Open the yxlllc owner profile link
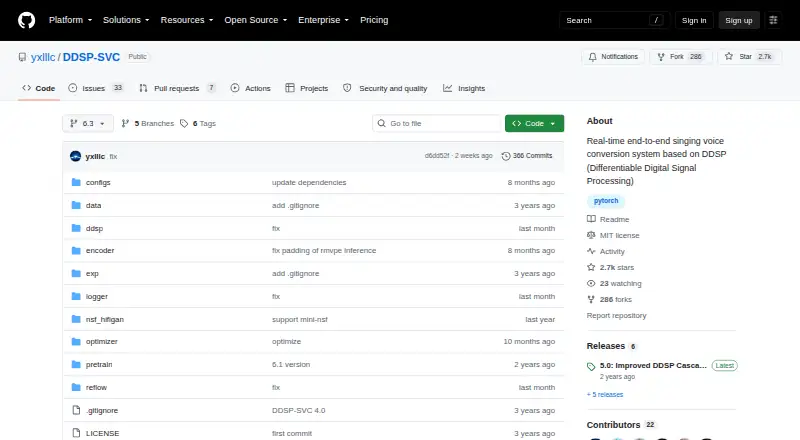 [43, 57]
